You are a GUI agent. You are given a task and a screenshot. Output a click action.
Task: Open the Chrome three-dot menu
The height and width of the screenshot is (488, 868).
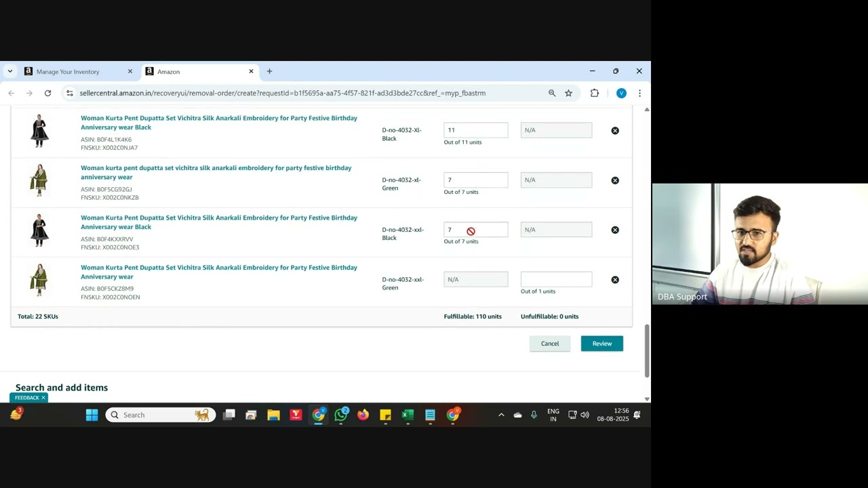[x=639, y=93]
